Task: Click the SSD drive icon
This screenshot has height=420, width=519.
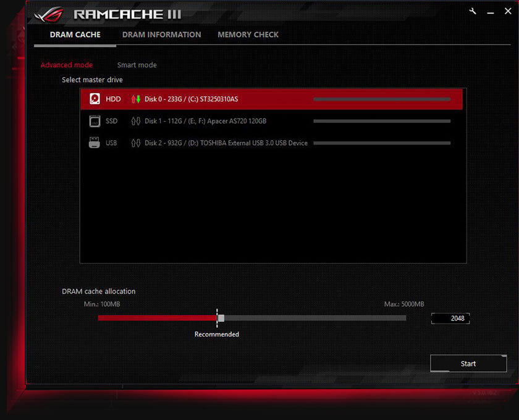Action: coord(95,121)
